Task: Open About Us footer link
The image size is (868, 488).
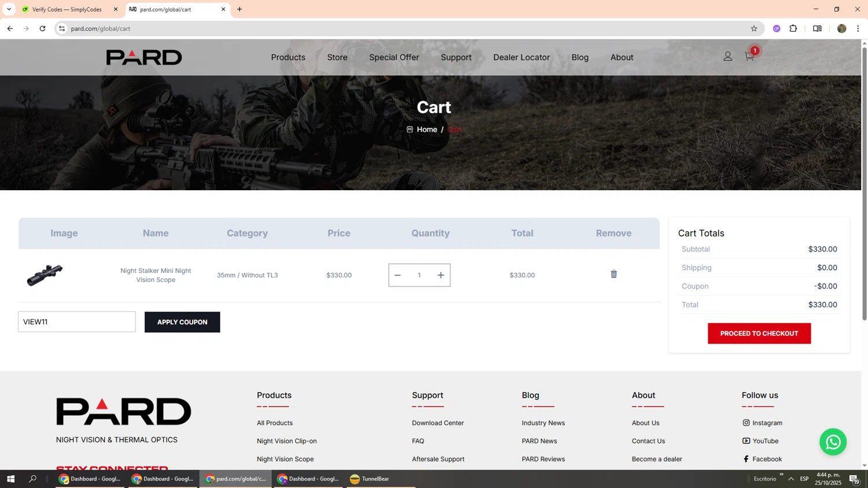Action: tap(646, 423)
